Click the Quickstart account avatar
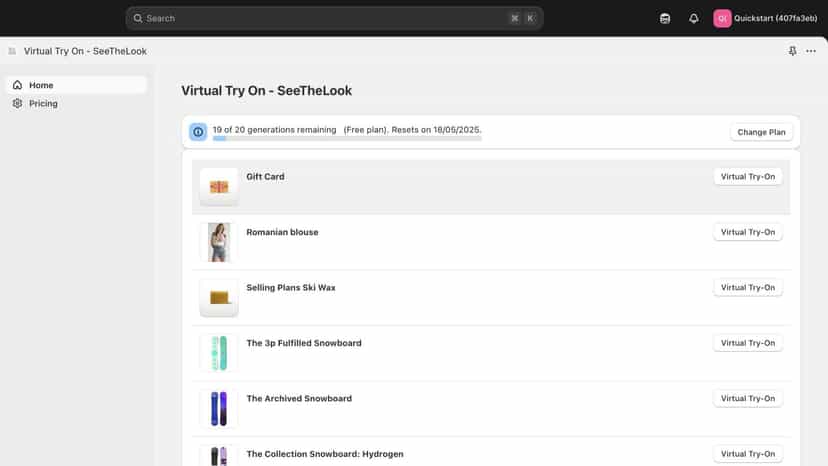The height and width of the screenshot is (466, 828). (722, 18)
